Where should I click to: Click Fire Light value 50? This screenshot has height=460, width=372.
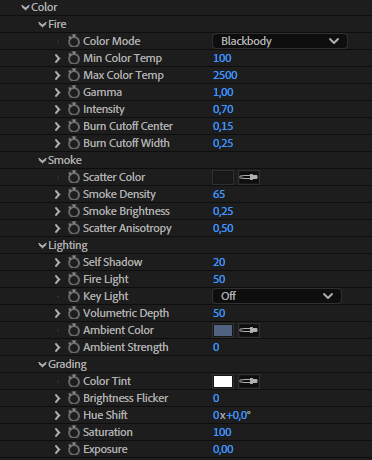pos(219,279)
